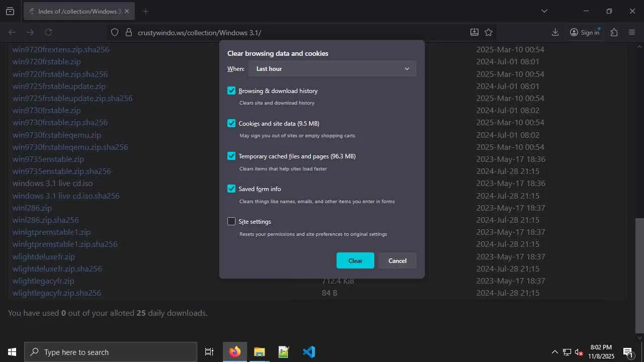Open the Extensions puzzle-piece icon
This screenshot has width=644, height=362.
point(614,32)
